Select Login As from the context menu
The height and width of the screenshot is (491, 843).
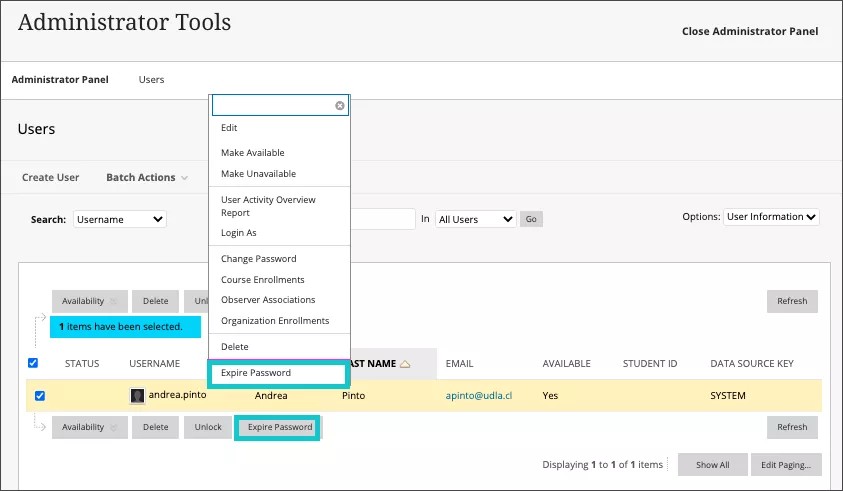(238, 233)
